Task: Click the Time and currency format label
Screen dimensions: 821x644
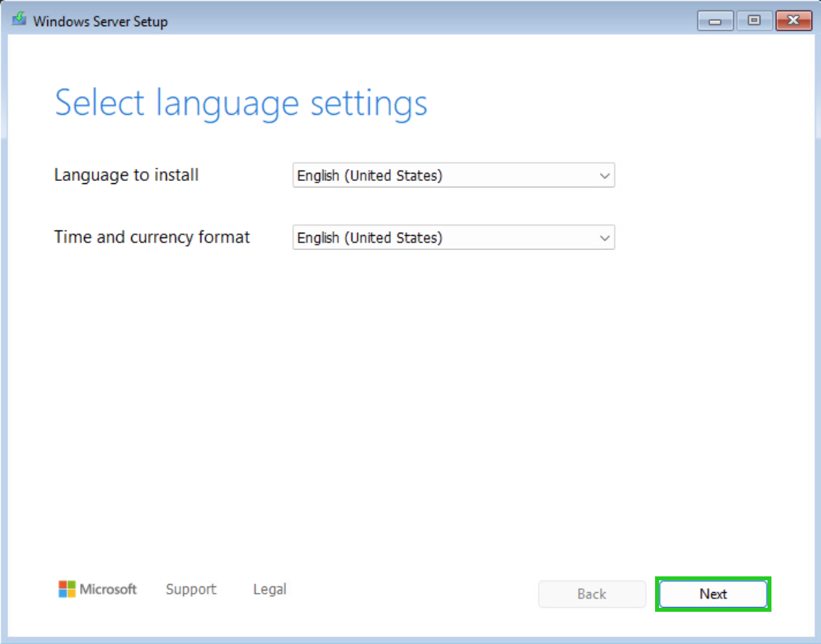Action: pos(151,237)
